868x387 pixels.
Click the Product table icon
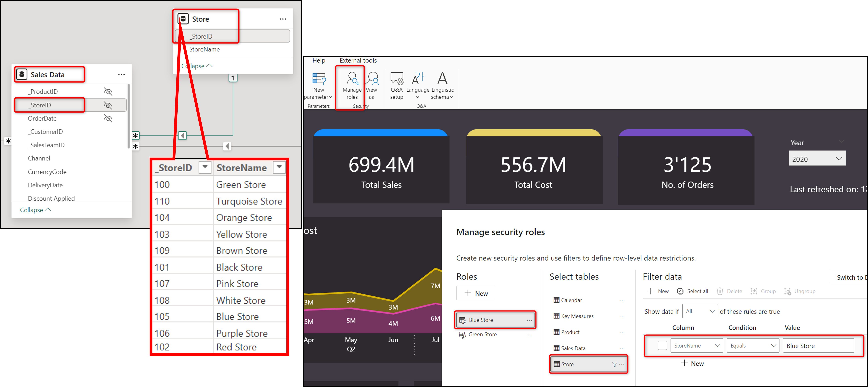point(556,332)
